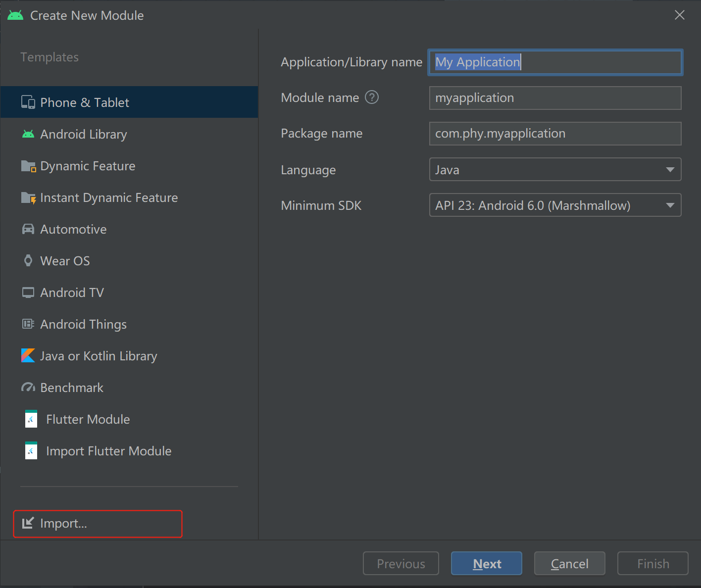Select API 23 Marshmallow combo box

(555, 205)
